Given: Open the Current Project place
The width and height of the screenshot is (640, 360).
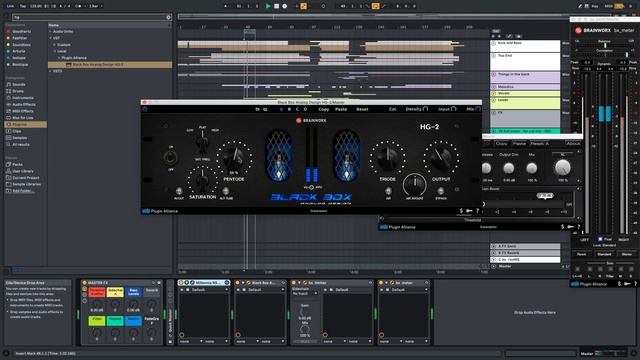Looking at the screenshot, I should (x=25, y=178).
